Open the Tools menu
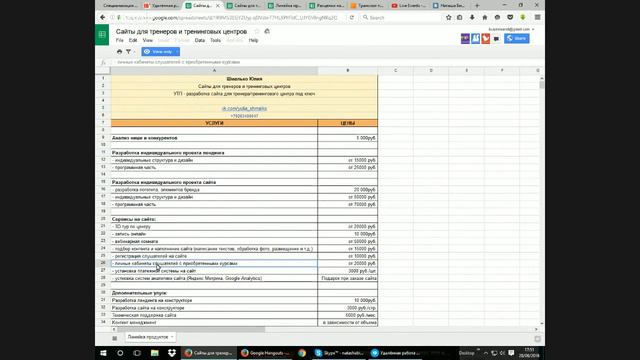This screenshot has height=360, width=640. [215, 40]
